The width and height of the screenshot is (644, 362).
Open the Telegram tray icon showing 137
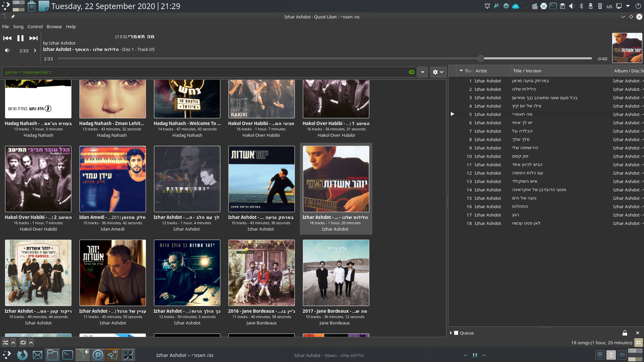coord(535,6)
